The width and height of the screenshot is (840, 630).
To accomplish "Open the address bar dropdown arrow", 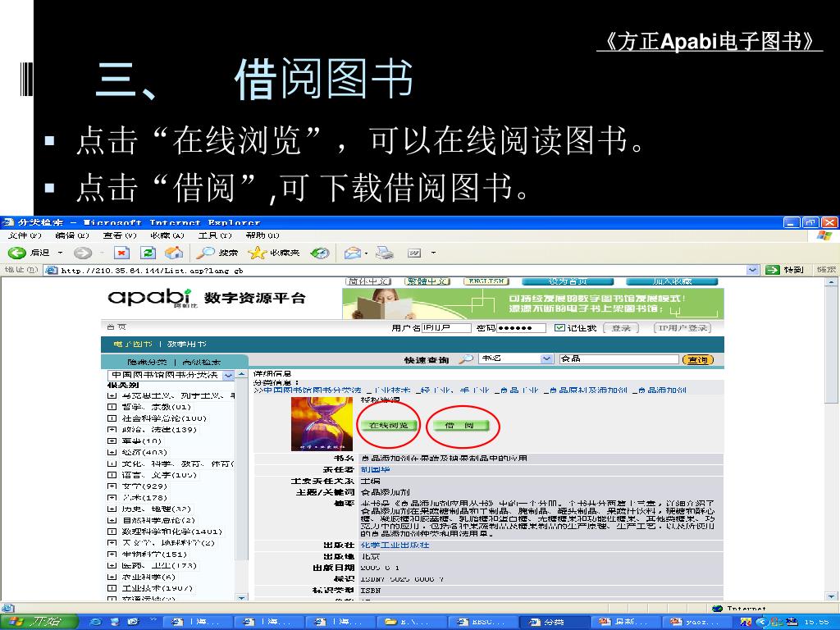I will point(753,270).
